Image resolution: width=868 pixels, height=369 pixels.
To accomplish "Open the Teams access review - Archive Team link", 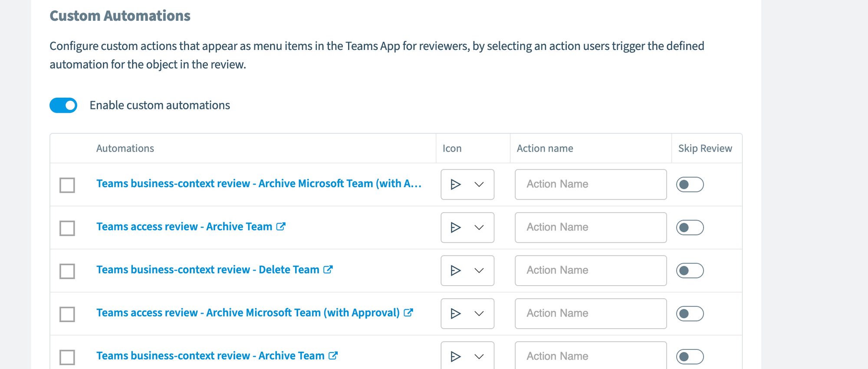I will click(x=184, y=227).
